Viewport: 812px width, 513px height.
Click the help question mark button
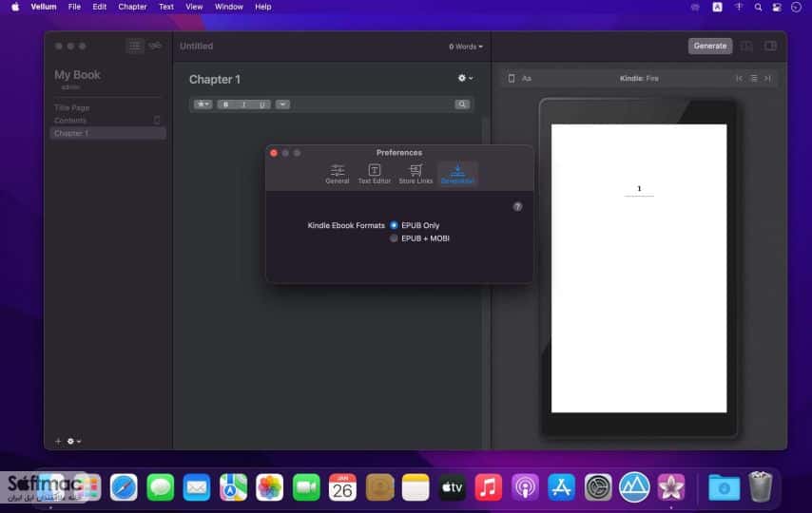517,206
